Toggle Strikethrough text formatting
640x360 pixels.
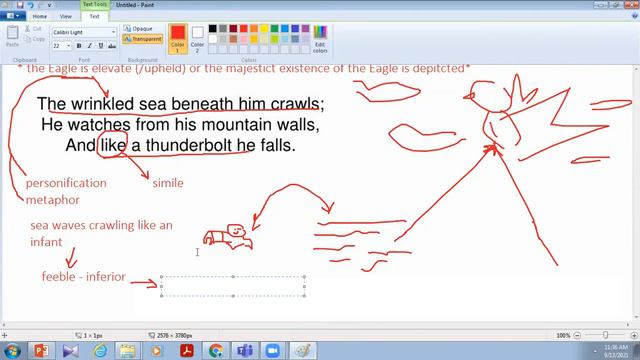point(112,46)
